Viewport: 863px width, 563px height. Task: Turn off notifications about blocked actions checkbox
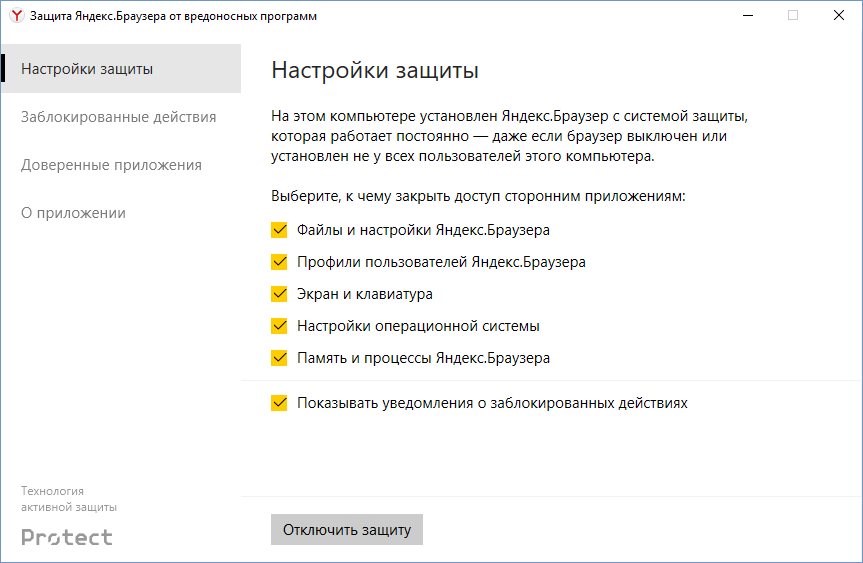279,403
